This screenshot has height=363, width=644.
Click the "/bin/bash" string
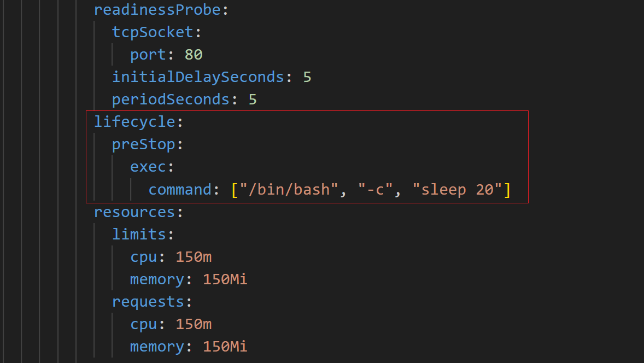(x=289, y=190)
